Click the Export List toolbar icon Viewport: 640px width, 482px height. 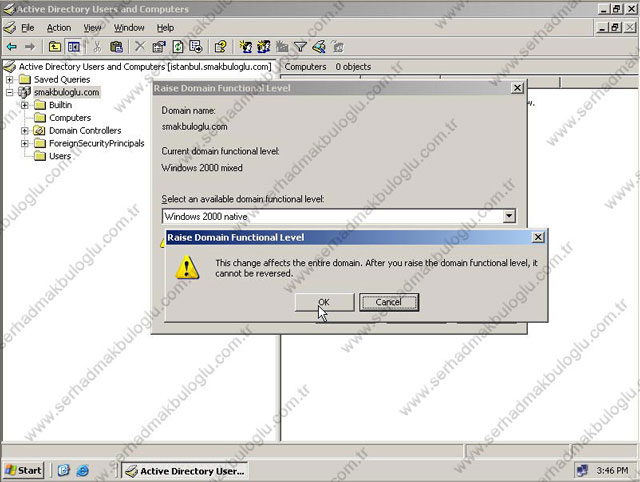[x=196, y=47]
